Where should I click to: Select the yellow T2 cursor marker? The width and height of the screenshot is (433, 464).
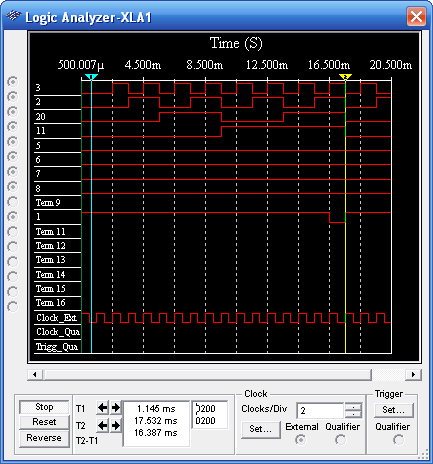[x=345, y=77]
